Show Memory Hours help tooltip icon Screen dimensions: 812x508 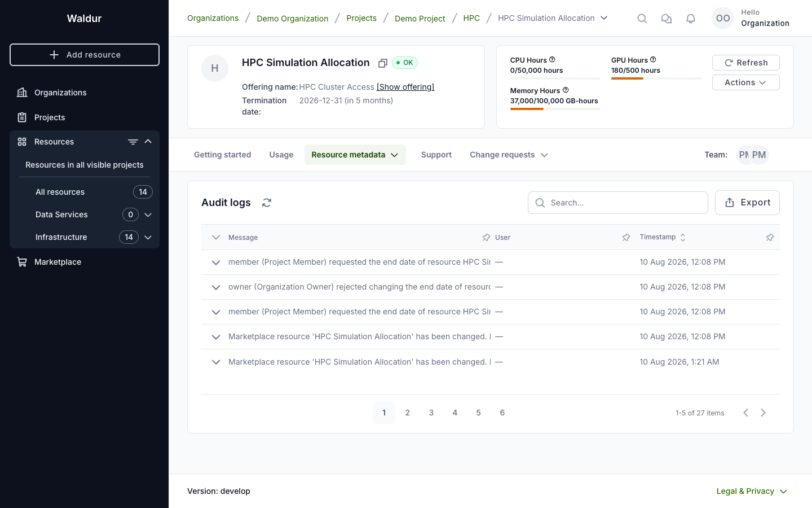(566, 90)
